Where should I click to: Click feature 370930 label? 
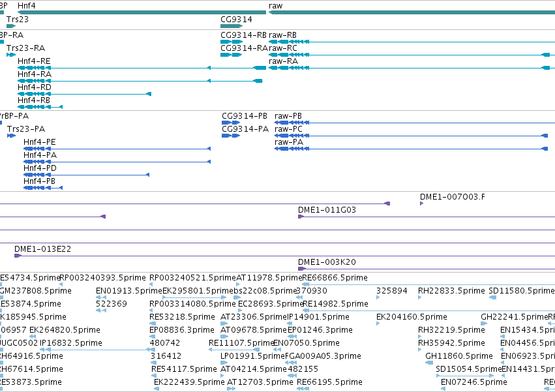[x=312, y=291]
